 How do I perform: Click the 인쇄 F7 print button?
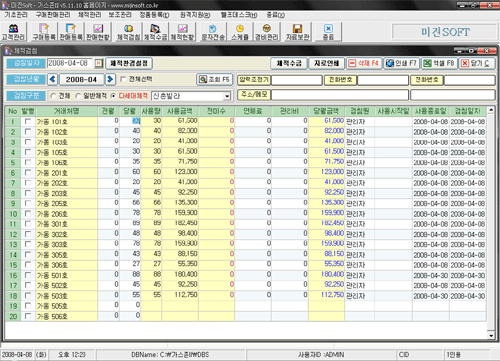pos(401,63)
